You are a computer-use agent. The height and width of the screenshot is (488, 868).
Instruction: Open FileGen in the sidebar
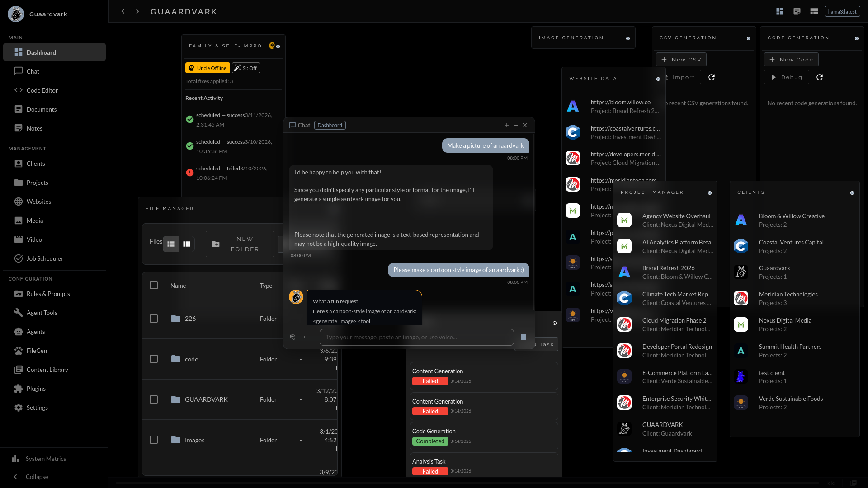36,351
